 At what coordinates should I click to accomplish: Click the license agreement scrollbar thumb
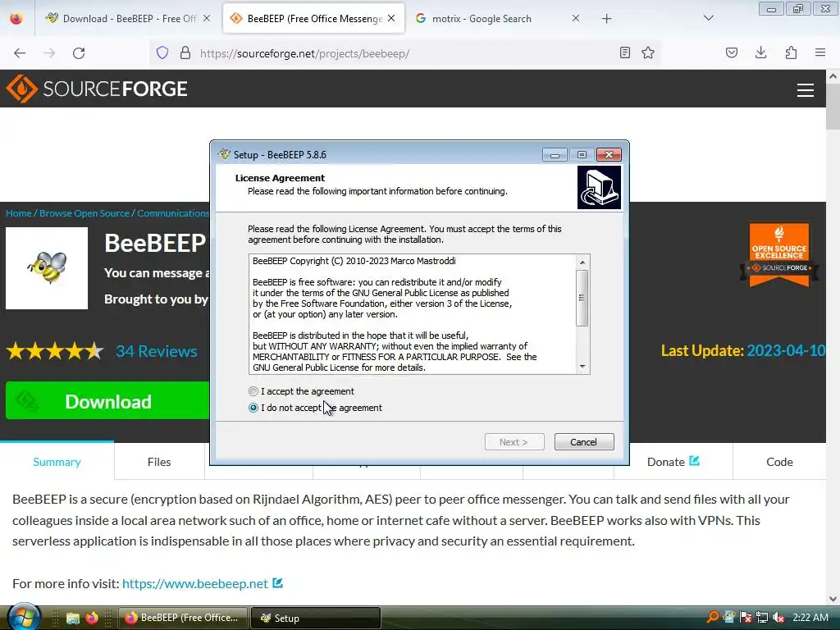click(582, 298)
